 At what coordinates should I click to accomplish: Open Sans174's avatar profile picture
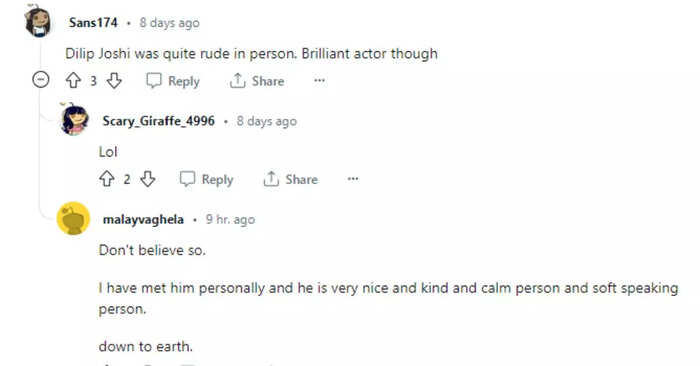click(x=38, y=22)
